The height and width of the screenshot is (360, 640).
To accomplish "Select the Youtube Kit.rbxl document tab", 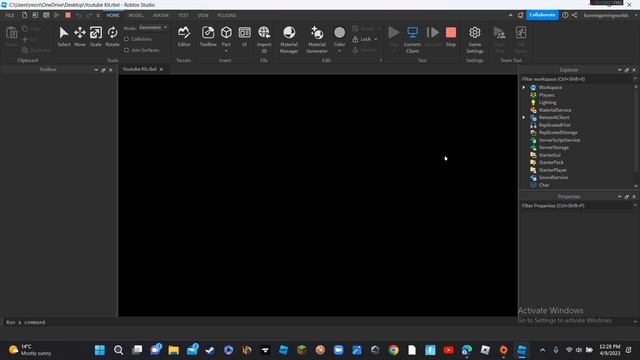I will point(140,69).
